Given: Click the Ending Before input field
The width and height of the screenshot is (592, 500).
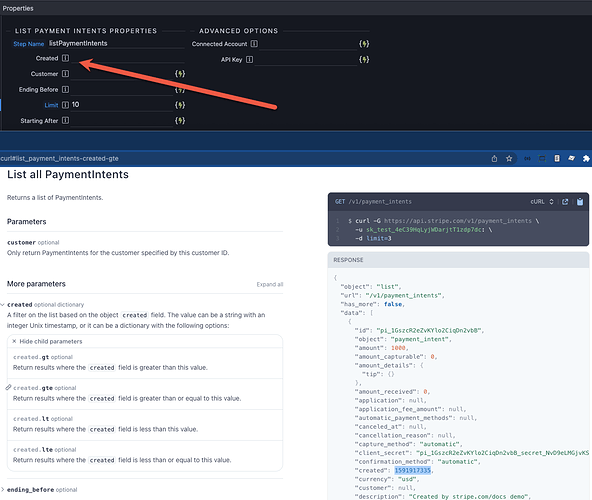Looking at the screenshot, I should coord(122,90).
